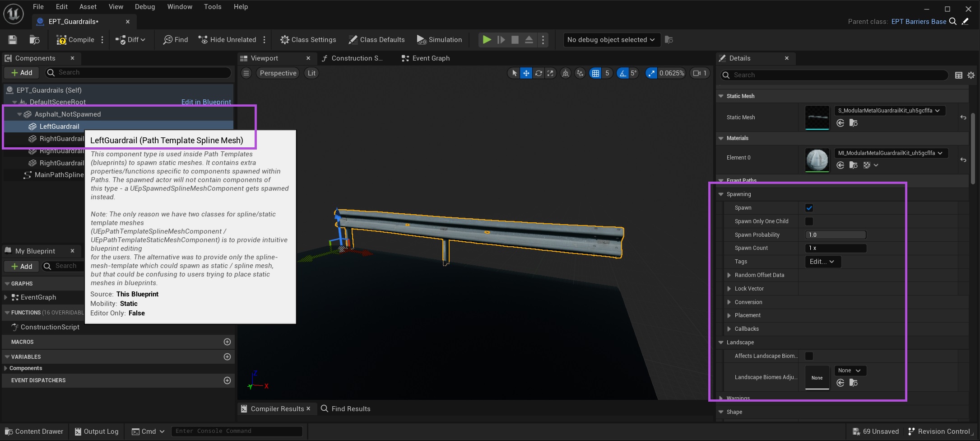Screen dimensions: 980x441
Task: Select the translate gizmo tool in viewport
Action: (x=526, y=73)
